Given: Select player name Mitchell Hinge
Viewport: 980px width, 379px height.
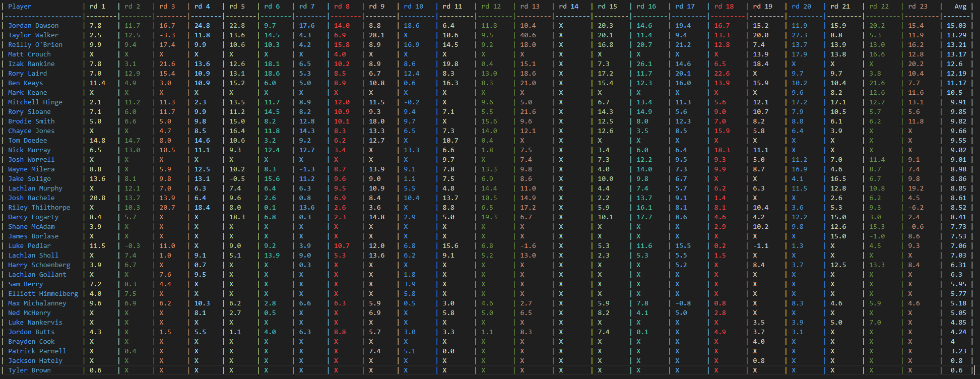Looking at the screenshot, I should 35,102.
